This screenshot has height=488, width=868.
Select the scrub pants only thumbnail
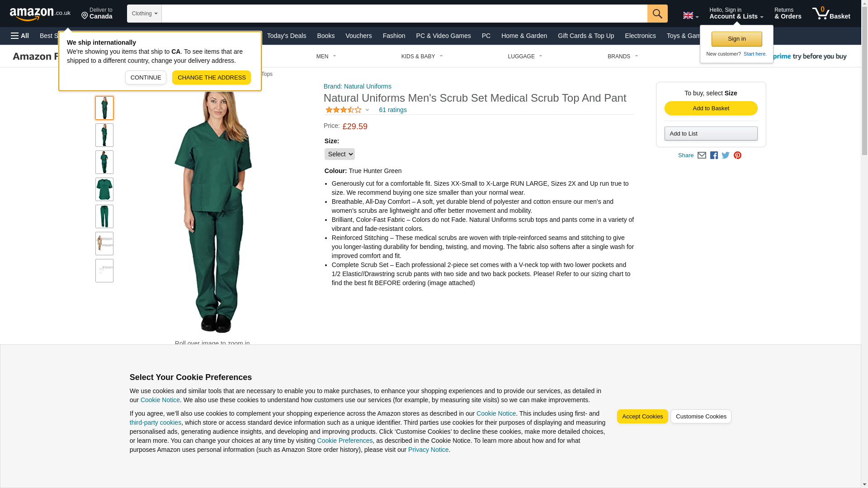(104, 216)
